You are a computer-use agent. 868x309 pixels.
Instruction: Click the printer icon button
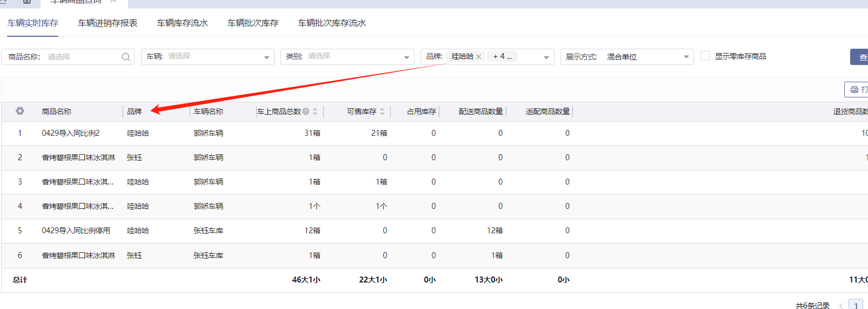point(857,89)
